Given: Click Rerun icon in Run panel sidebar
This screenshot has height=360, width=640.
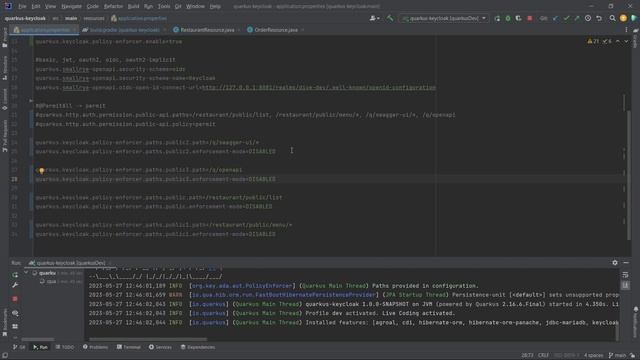Looking at the screenshot, I should (15, 275).
